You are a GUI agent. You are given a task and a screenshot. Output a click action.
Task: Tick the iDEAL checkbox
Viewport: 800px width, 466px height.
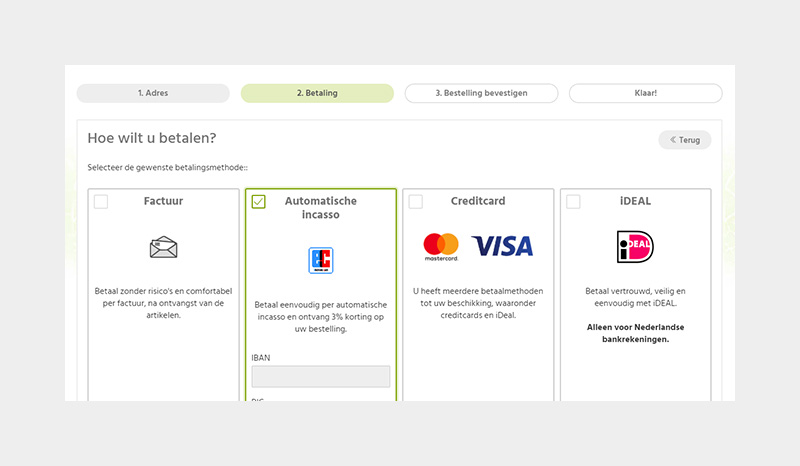(x=573, y=202)
